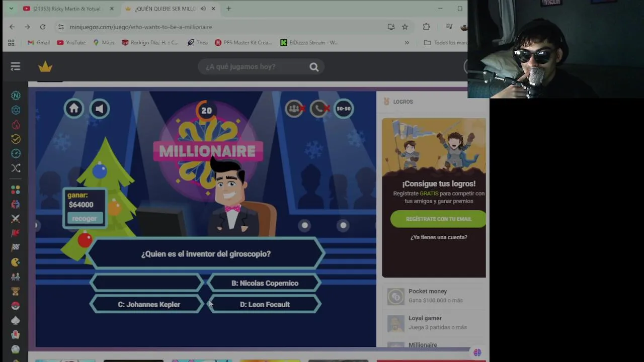The height and width of the screenshot is (362, 644).
Task: Choose answer D: Leon Focault
Action: (265, 304)
